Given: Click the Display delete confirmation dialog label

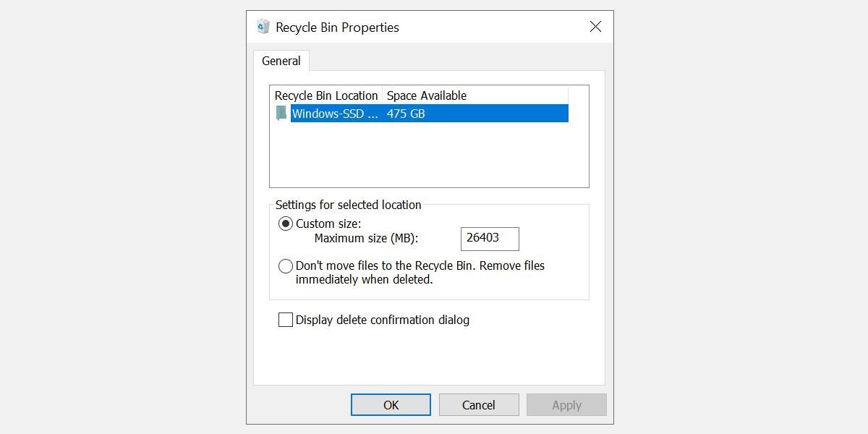Looking at the screenshot, I should click(382, 320).
